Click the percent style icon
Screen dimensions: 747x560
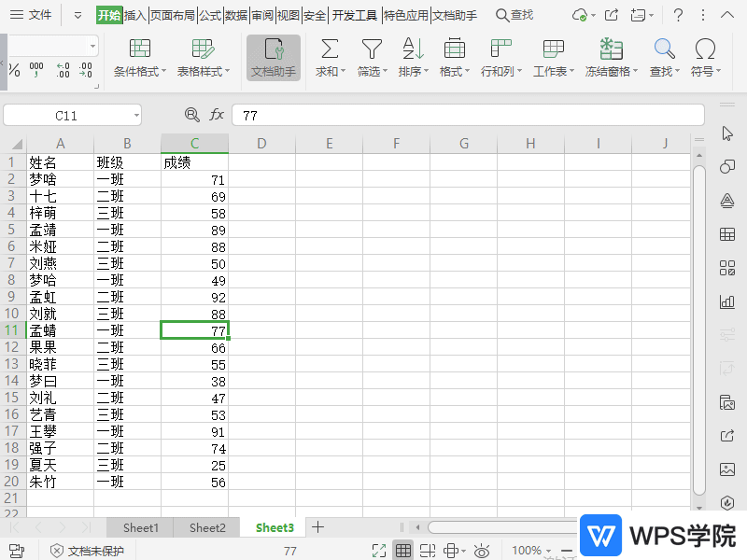(14, 71)
